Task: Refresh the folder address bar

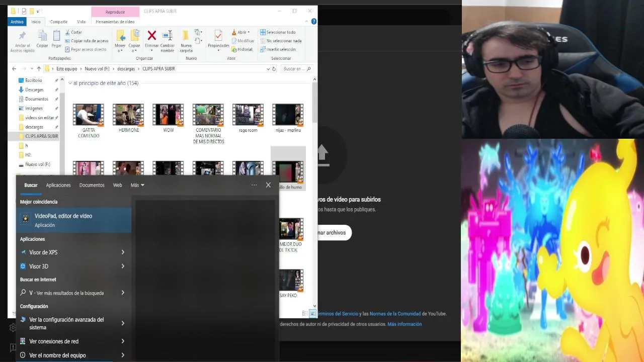Action: (x=274, y=69)
